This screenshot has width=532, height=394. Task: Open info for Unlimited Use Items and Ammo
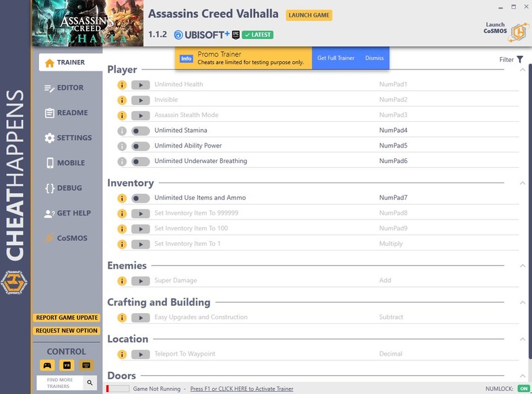click(x=122, y=198)
